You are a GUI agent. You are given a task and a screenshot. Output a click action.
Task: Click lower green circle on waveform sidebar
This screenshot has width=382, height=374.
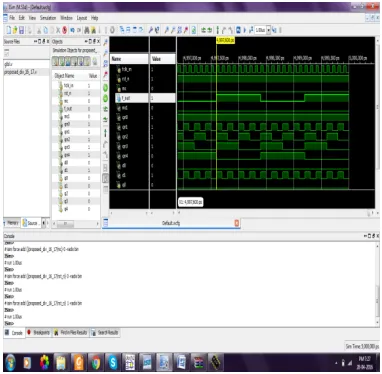click(105, 98)
